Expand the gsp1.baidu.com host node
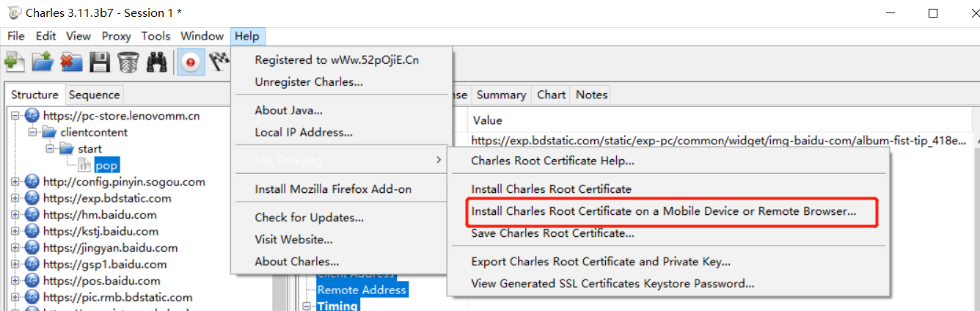980x311 pixels. click(15, 264)
